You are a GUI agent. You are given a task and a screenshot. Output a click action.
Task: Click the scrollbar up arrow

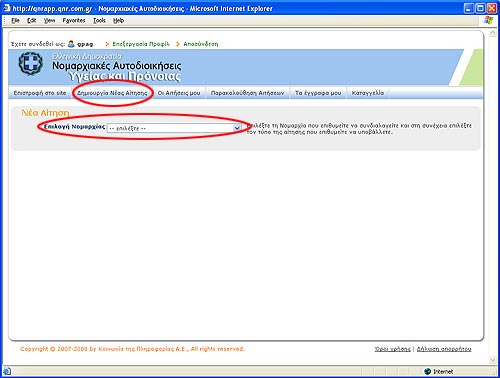click(x=493, y=33)
